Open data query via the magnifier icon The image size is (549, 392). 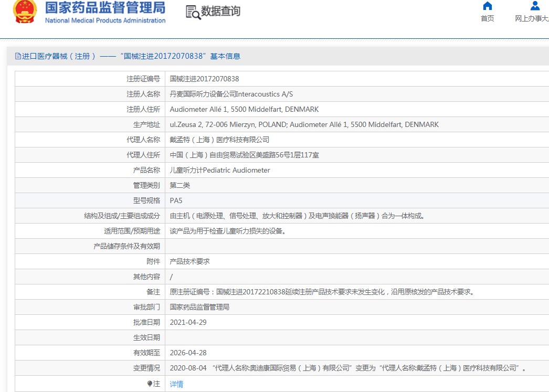193,13
